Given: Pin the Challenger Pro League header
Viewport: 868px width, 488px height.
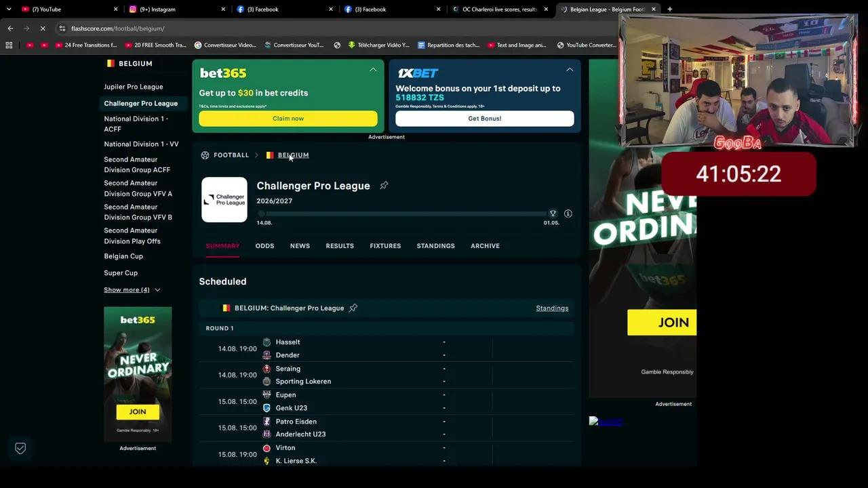Looking at the screenshot, I should click(x=384, y=185).
